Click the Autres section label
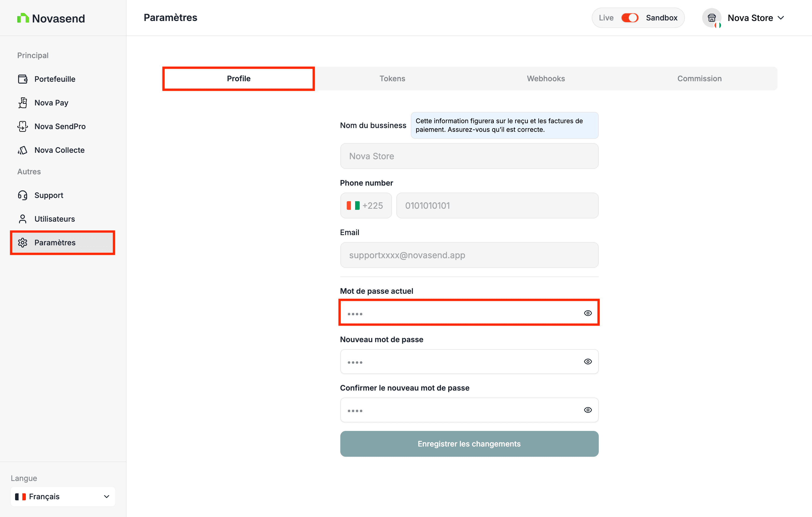Image resolution: width=812 pixels, height=517 pixels. click(29, 171)
